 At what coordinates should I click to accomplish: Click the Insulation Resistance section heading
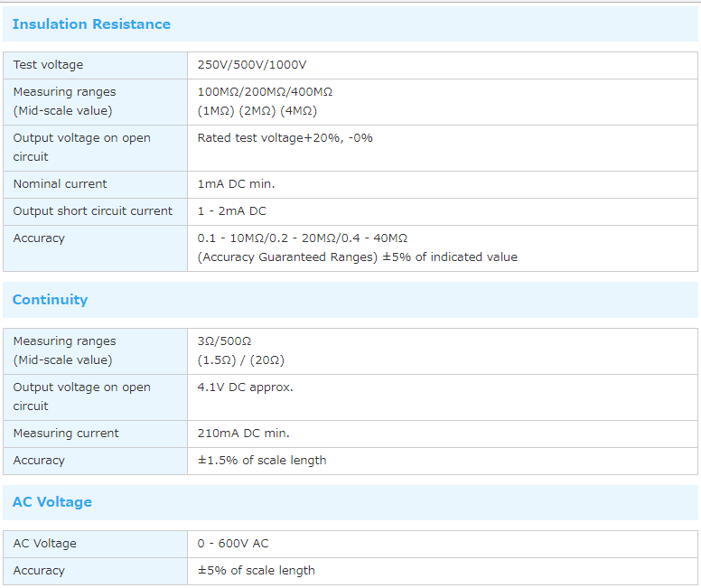tap(91, 24)
